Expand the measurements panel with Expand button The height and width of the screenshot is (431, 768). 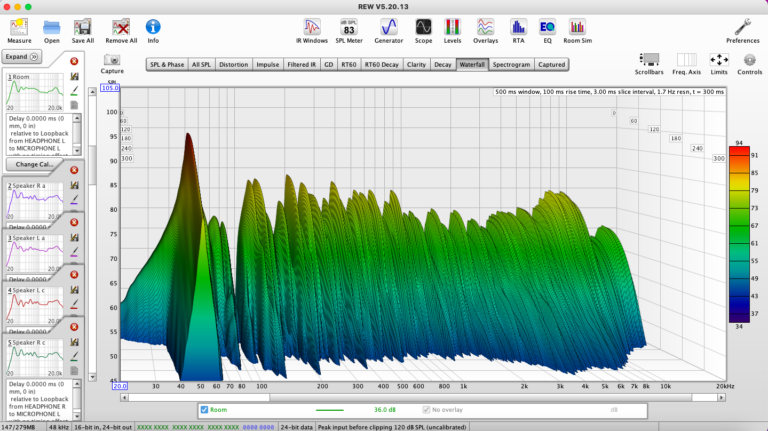pos(21,57)
